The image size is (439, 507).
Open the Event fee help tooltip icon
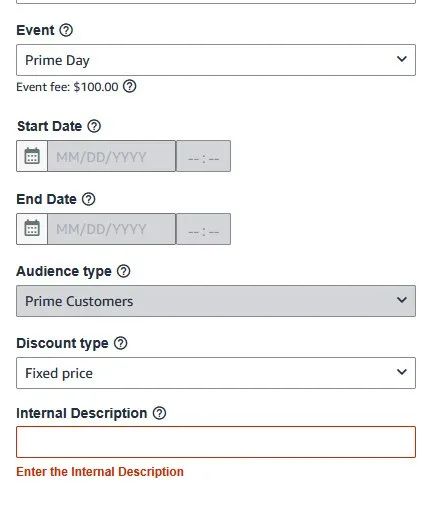point(129,87)
